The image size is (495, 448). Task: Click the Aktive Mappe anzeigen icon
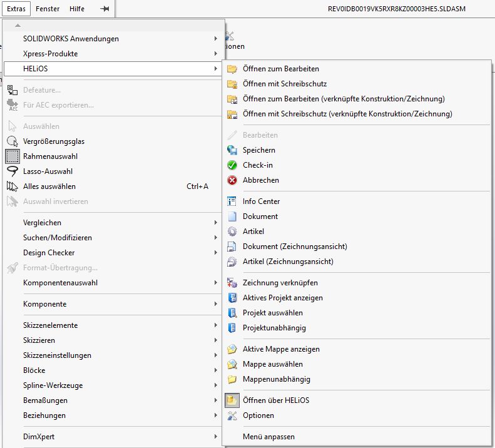pos(232,349)
